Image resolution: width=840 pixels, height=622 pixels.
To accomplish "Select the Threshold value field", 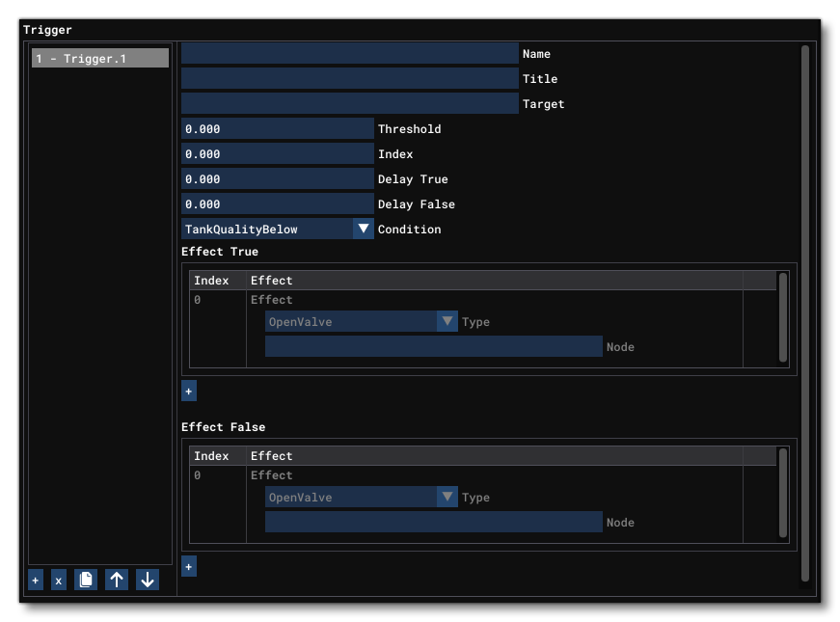I will 277,129.
